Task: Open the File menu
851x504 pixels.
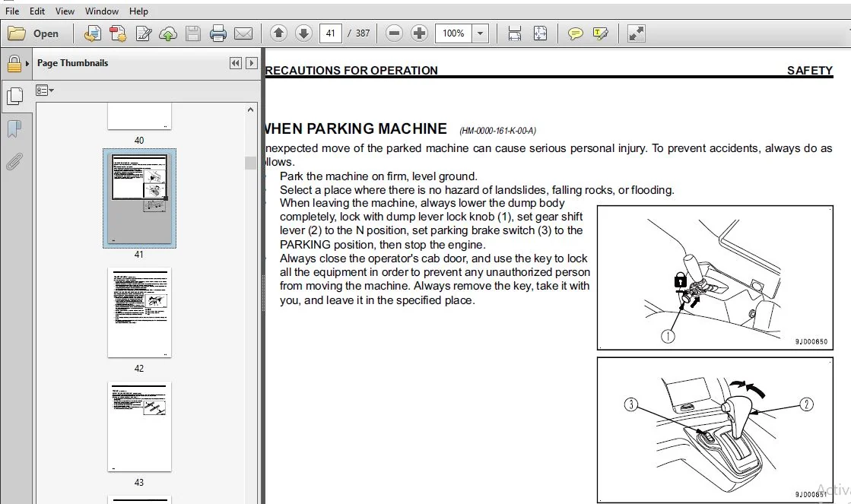Action: [x=12, y=11]
